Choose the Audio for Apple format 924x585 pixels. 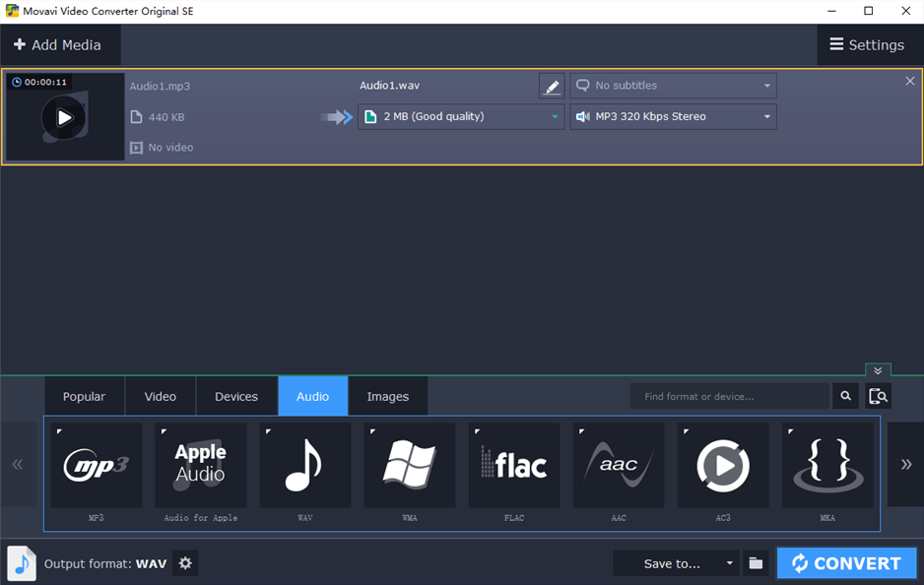pyautogui.click(x=200, y=465)
